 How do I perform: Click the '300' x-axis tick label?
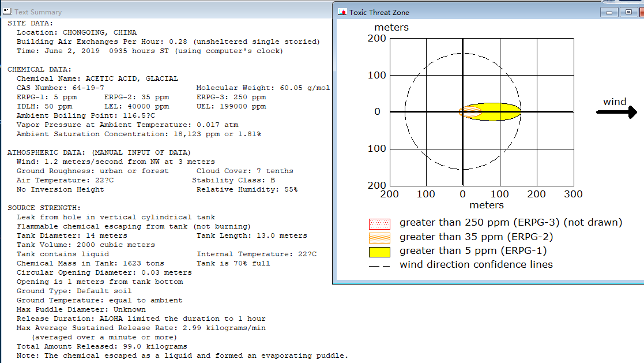(x=573, y=194)
